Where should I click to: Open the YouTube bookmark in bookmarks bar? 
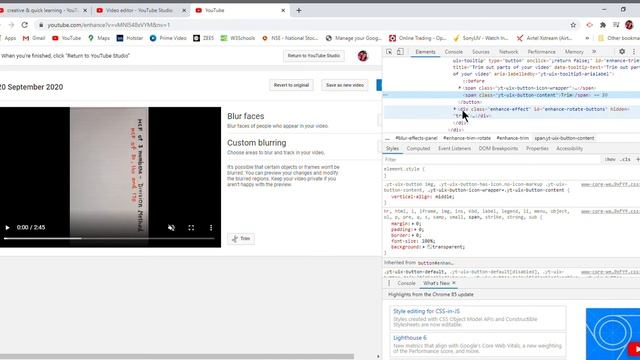(x=67, y=38)
